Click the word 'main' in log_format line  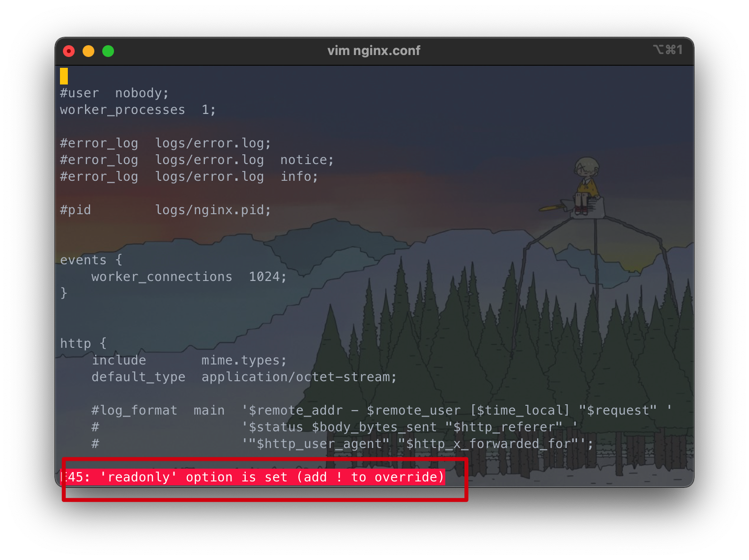pyautogui.click(x=209, y=410)
